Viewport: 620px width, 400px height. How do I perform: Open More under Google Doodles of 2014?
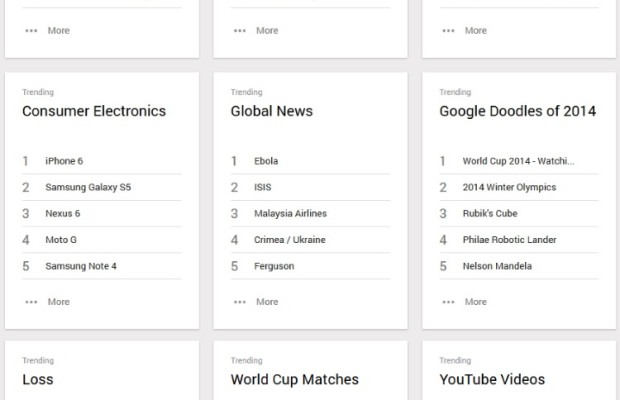465,302
